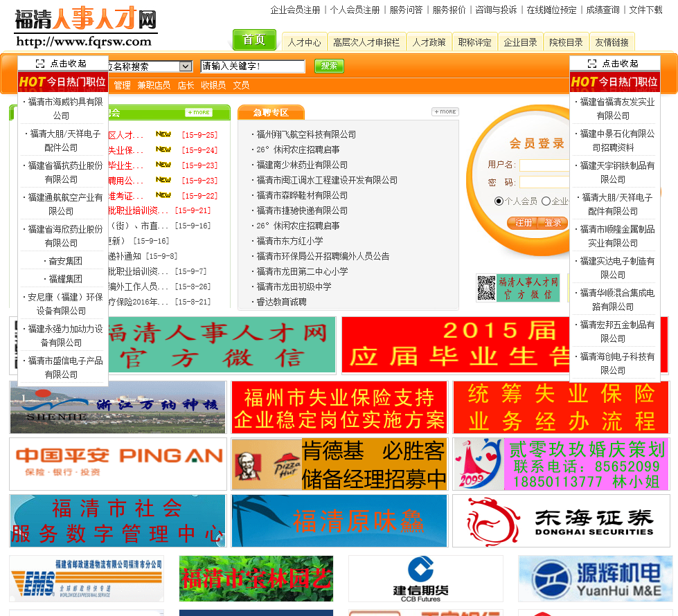Open 福州翔飞航空科技有限公司 listing
Screen dimensions: 678x616
click(x=306, y=134)
